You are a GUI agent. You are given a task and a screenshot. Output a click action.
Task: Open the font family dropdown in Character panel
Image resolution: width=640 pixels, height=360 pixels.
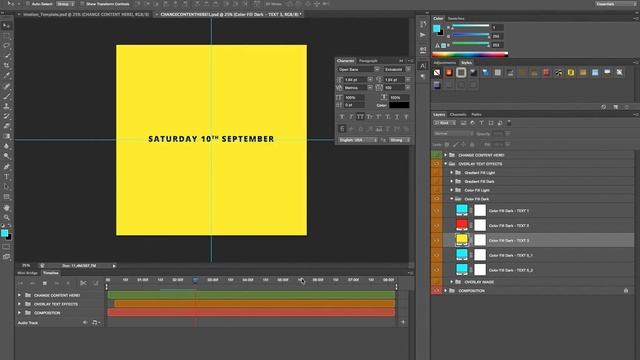pos(377,69)
